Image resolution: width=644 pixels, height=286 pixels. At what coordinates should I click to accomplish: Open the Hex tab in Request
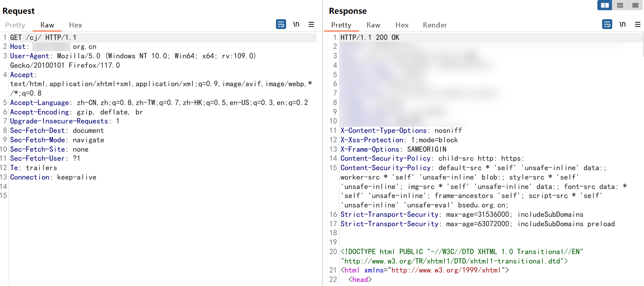75,25
